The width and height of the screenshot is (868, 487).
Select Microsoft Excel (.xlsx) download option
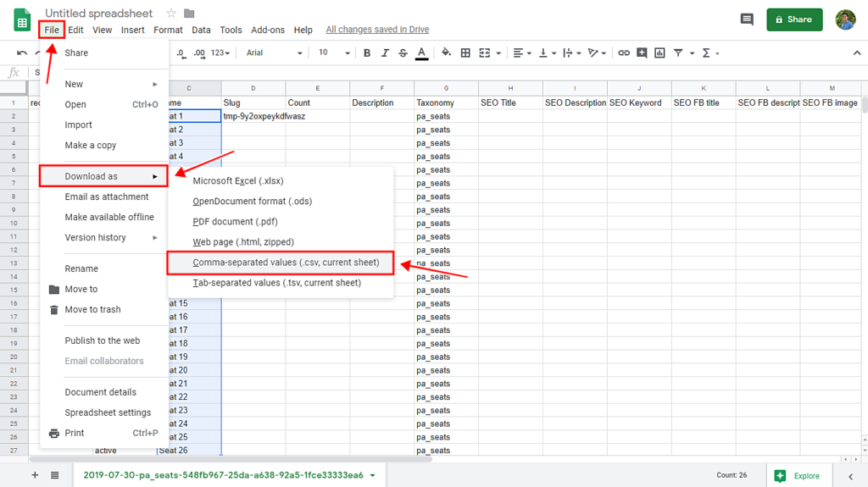click(238, 180)
